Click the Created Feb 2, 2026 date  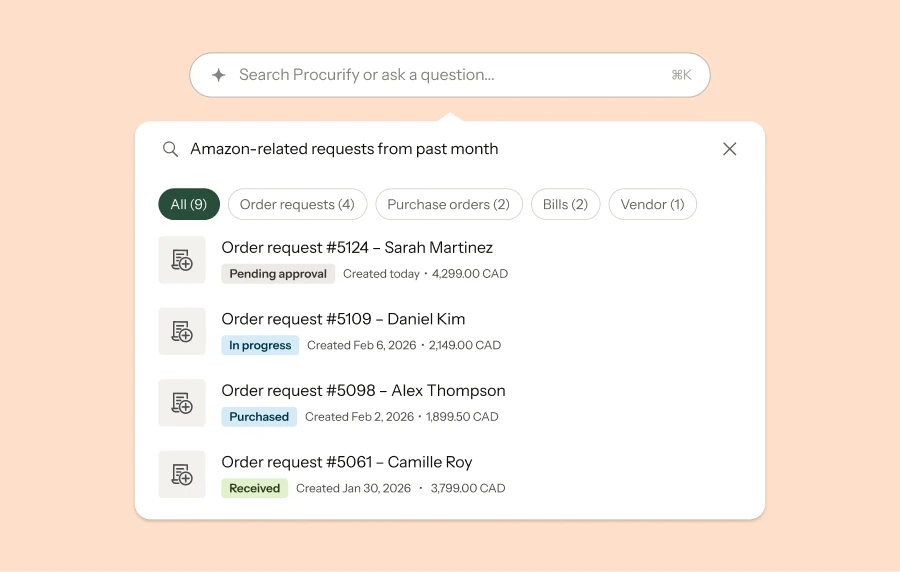(359, 417)
